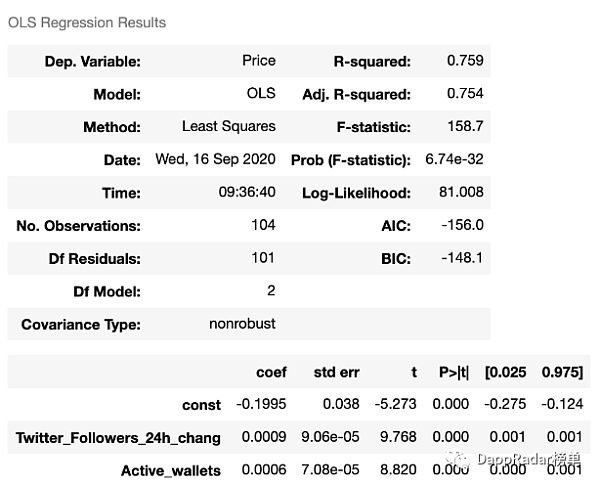Click the R-squared value 0.759

coord(465,61)
